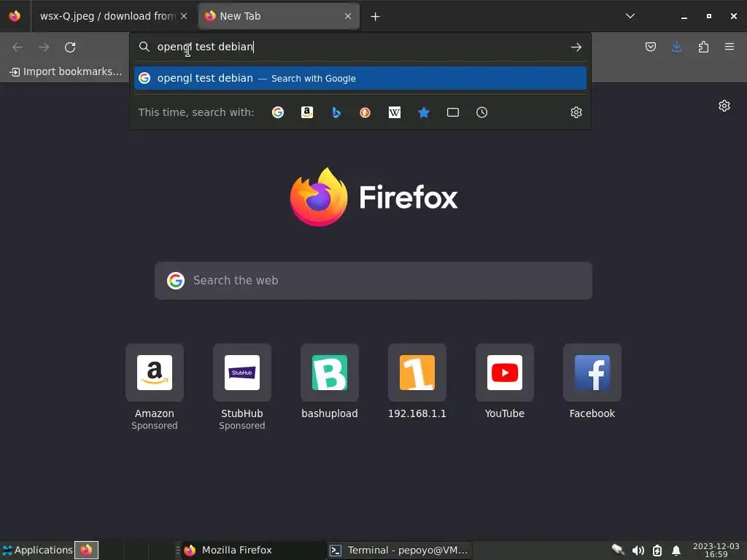747x560 pixels.
Task: Click the Go arrow in the address bar
Action: pyautogui.click(x=576, y=47)
